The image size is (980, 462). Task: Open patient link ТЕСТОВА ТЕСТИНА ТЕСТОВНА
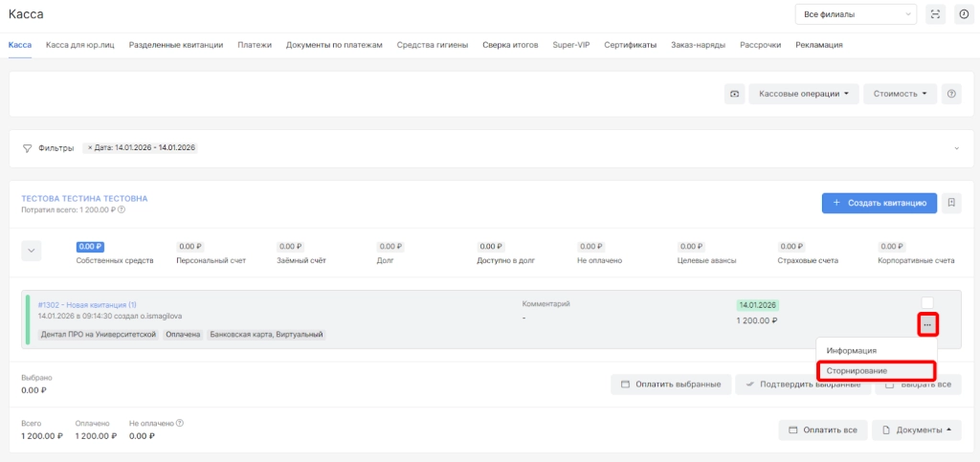point(84,198)
